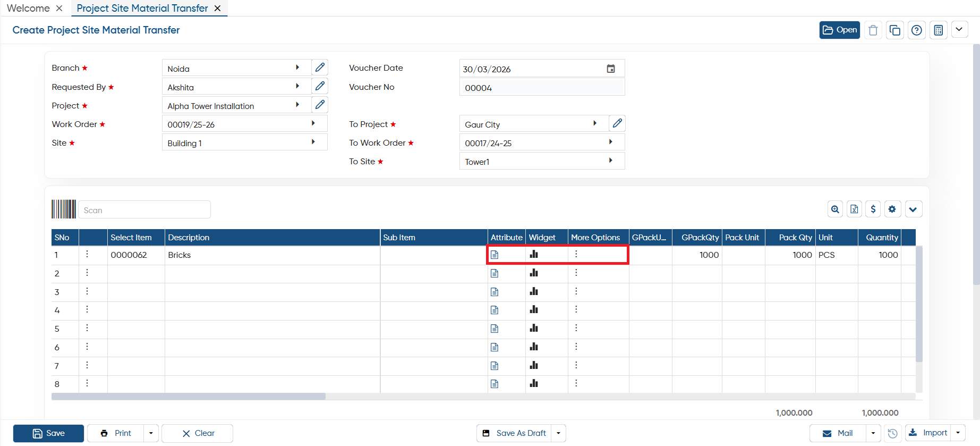The width and height of the screenshot is (980, 446).
Task: Open grid settings gear icon
Action: point(892,209)
